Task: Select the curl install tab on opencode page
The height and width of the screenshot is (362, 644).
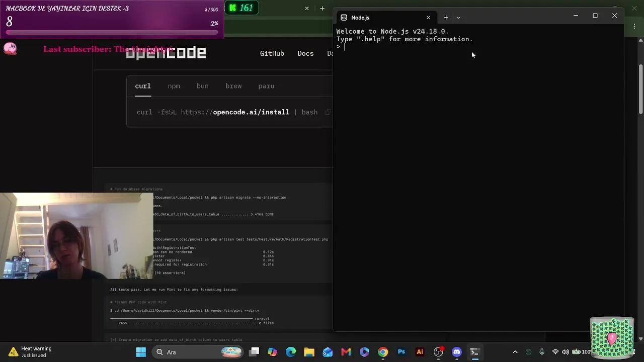Action: click(143, 86)
